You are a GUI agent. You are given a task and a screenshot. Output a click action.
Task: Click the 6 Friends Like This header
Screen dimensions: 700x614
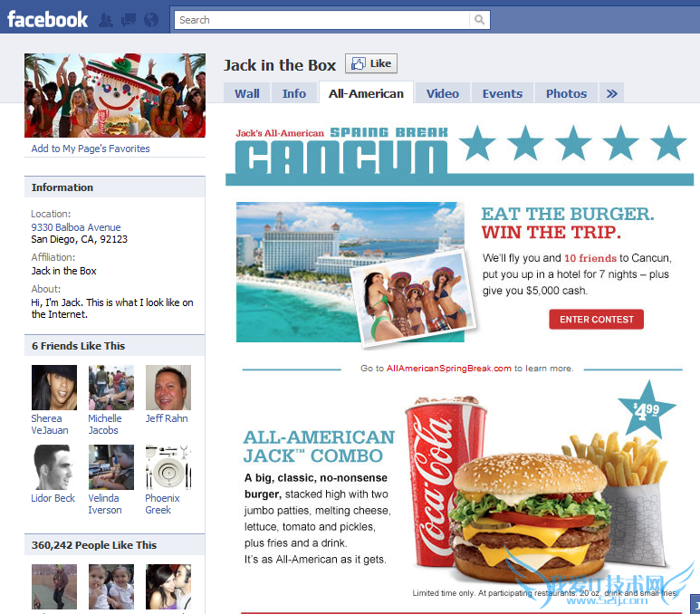(115, 346)
